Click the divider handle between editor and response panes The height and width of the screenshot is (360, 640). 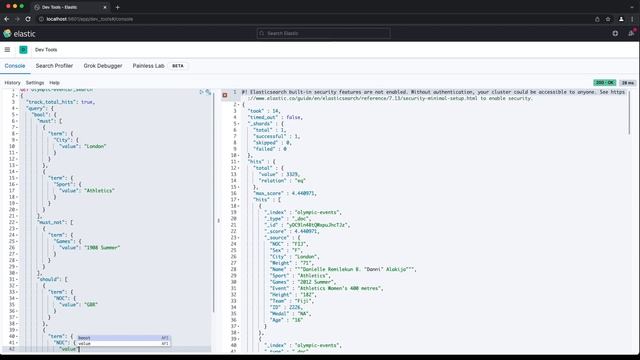218,220
